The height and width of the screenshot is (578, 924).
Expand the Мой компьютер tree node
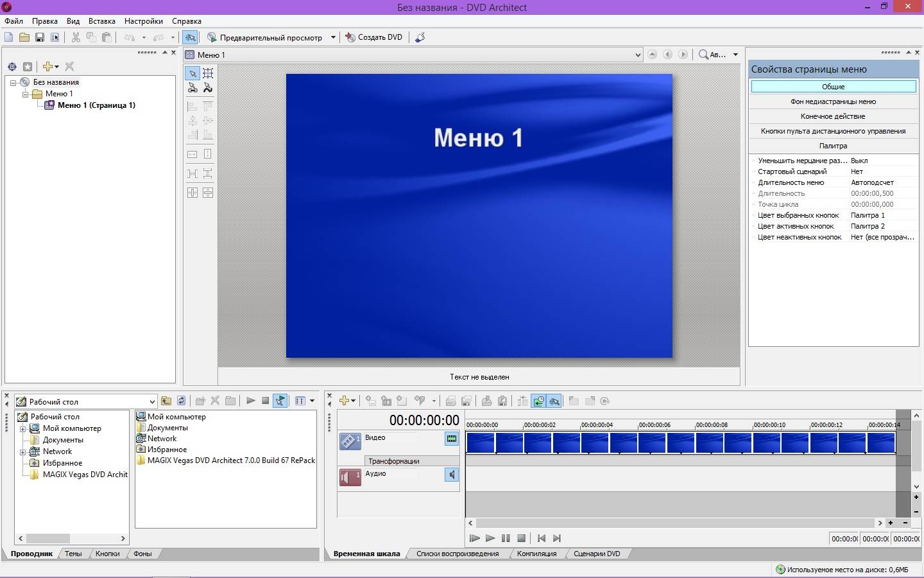23,429
